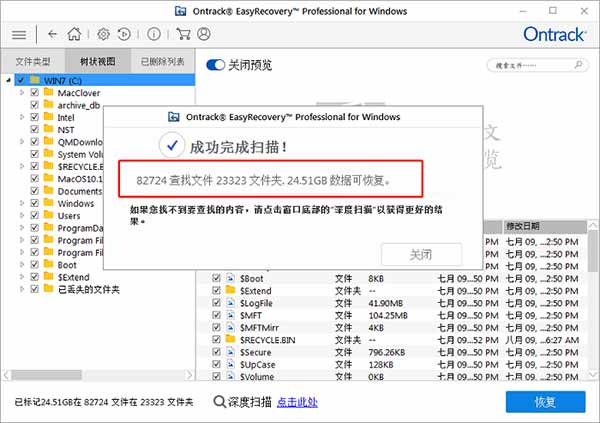Switch to the 已删除列表 tab
600x423 pixels.
tap(162, 61)
